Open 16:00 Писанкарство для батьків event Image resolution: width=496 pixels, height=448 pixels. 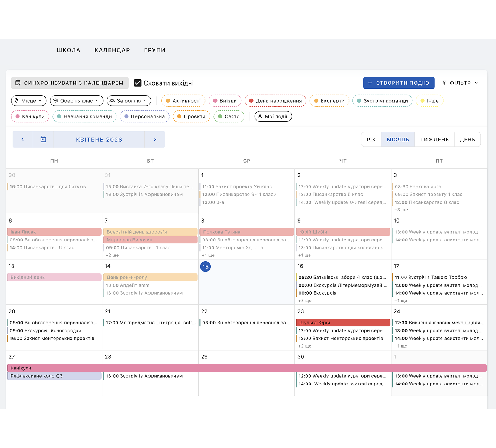54,186
